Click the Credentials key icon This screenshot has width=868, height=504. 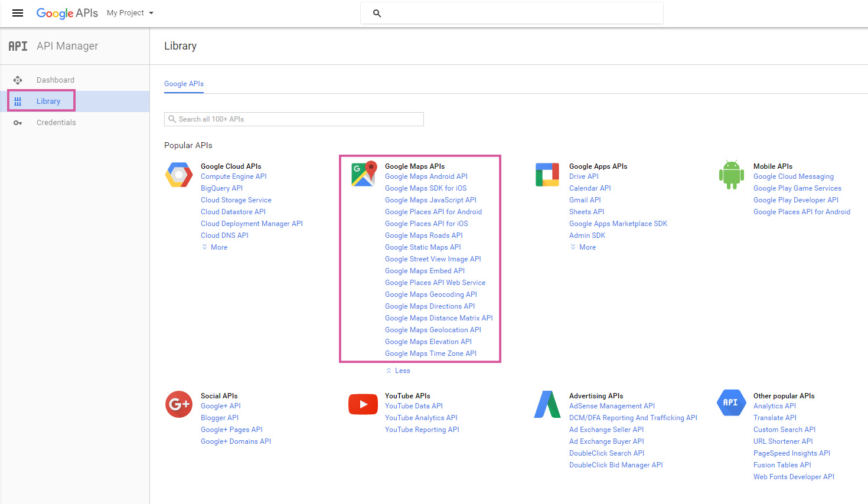18,123
